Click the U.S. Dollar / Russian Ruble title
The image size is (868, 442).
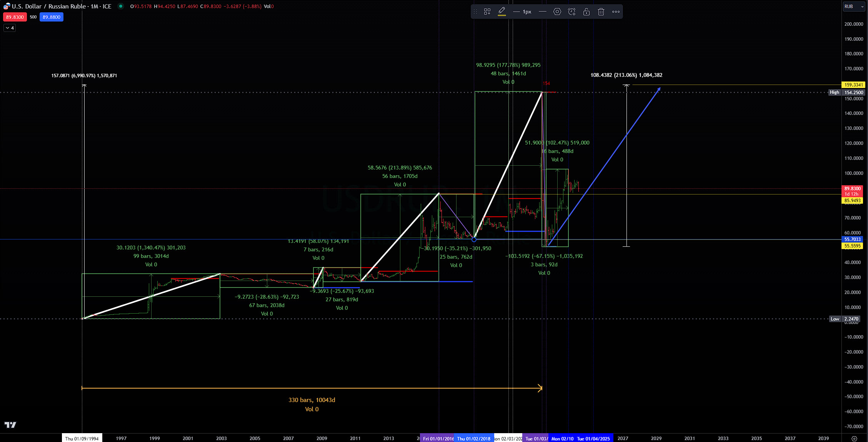tap(49, 6)
